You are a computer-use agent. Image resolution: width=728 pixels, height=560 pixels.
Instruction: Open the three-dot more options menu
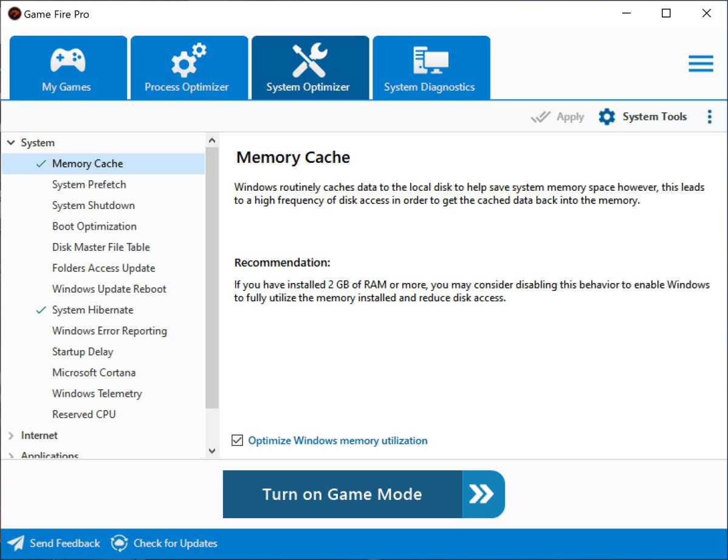point(709,117)
